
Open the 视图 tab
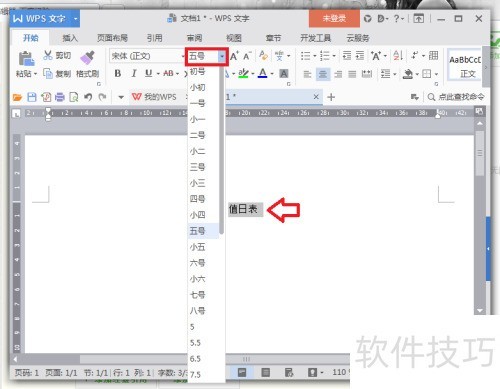(234, 38)
